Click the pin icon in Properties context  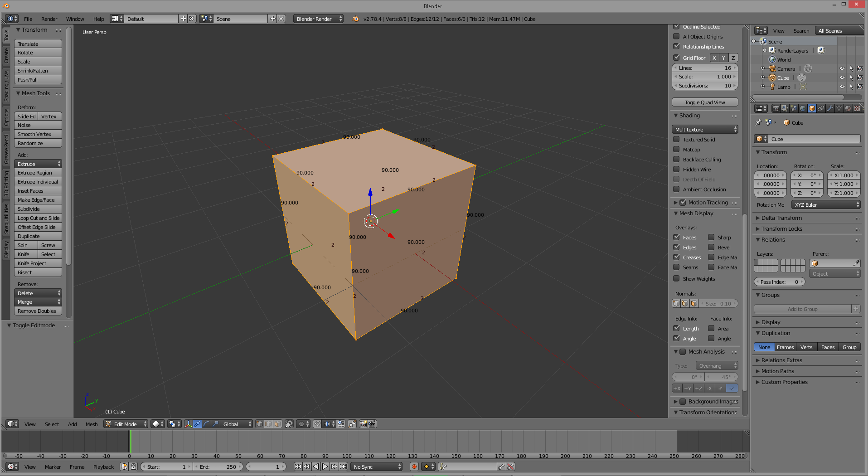(x=758, y=122)
